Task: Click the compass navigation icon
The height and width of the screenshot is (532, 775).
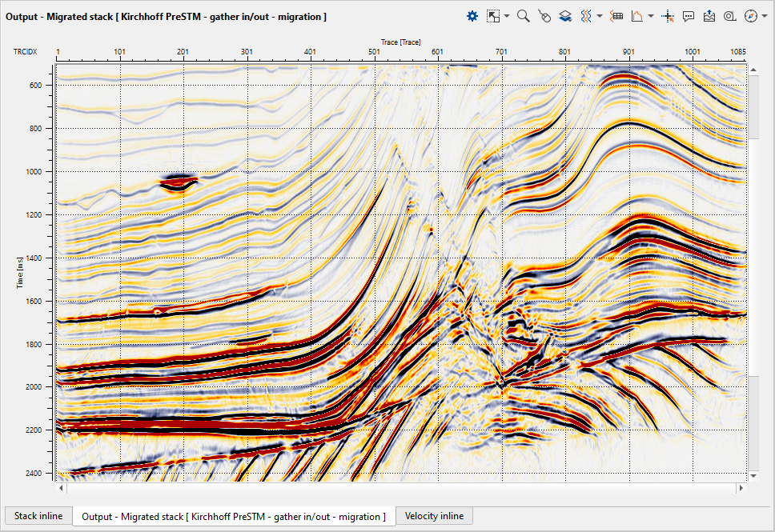Action: click(749, 15)
